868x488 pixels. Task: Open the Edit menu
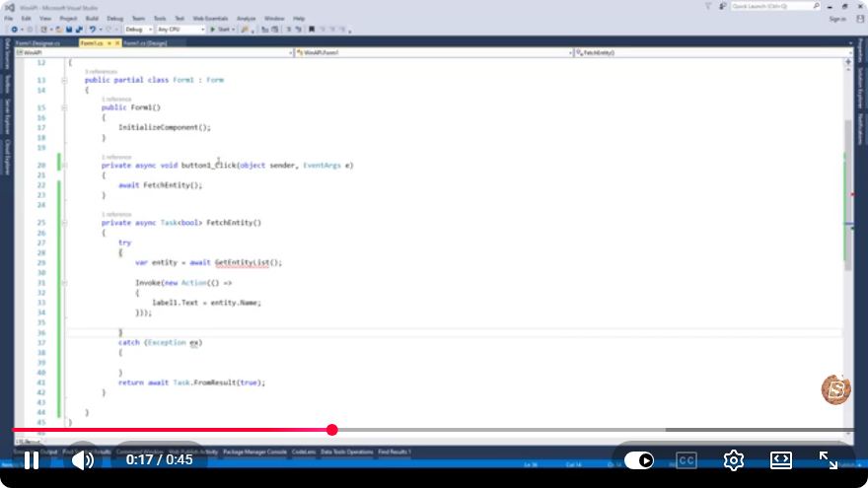click(x=26, y=19)
